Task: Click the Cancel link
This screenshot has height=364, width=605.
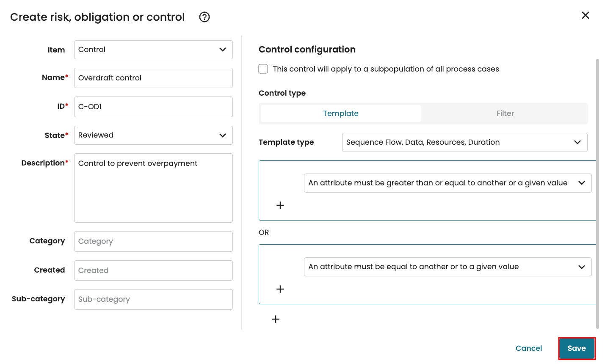Action: (528, 348)
